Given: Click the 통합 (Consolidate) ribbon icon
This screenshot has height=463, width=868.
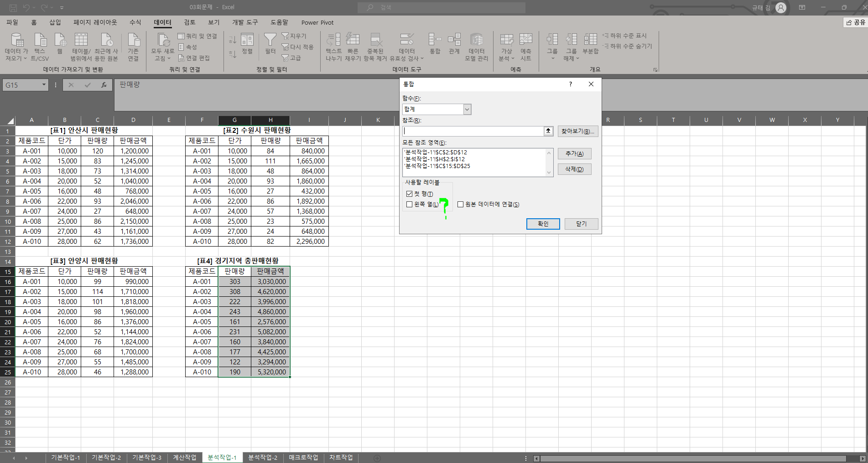Looking at the screenshot, I should pyautogui.click(x=435, y=41).
